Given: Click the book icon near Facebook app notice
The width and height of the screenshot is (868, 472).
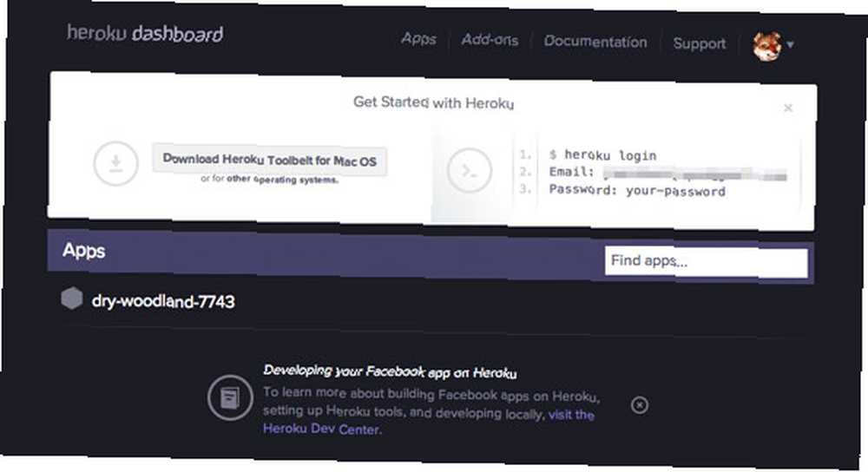Looking at the screenshot, I should (230, 397).
